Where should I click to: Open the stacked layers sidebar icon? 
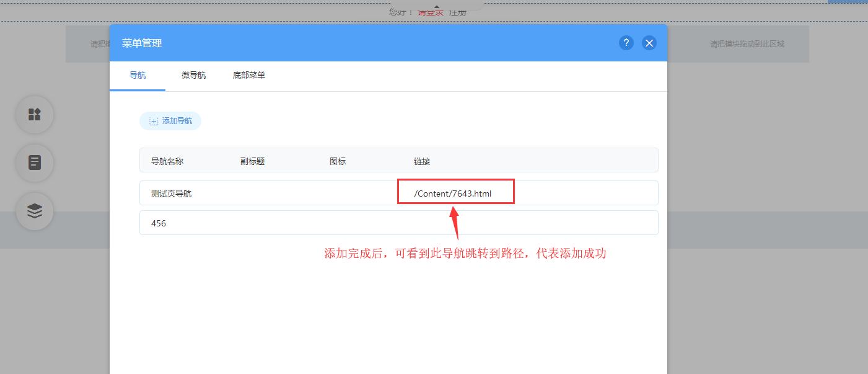point(35,211)
